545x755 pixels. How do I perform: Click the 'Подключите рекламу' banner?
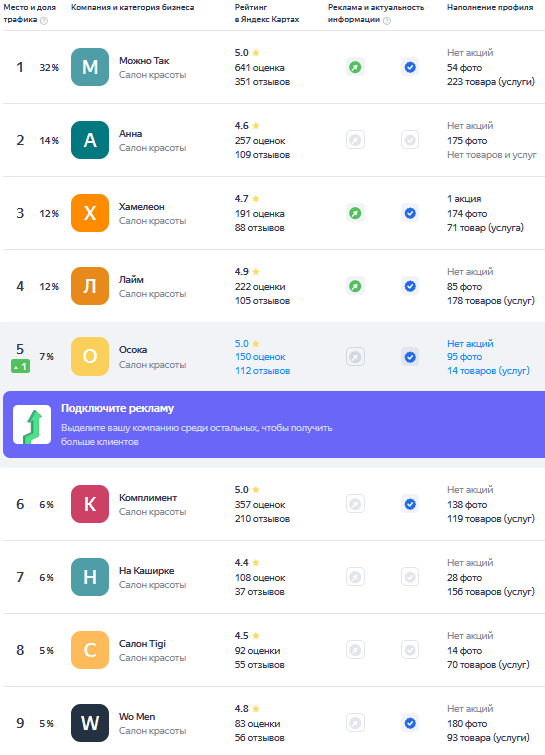point(274,424)
